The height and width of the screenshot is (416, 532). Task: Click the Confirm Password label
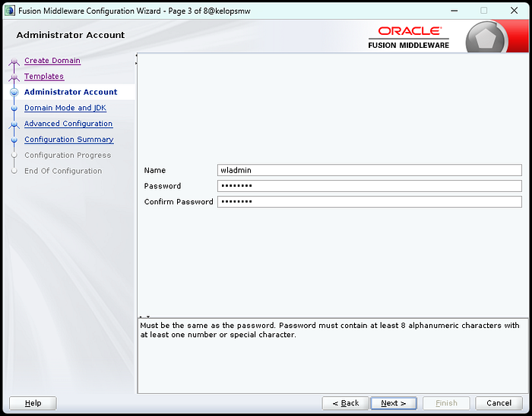point(179,202)
